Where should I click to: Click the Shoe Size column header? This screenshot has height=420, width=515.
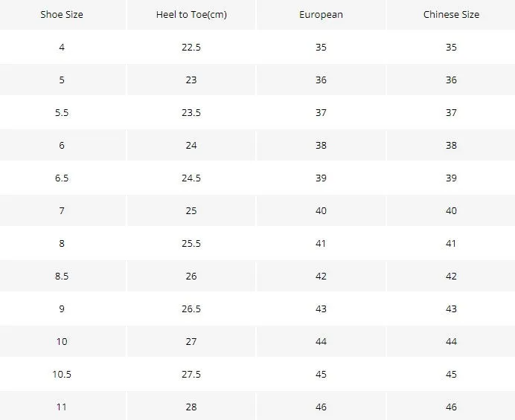coord(62,14)
